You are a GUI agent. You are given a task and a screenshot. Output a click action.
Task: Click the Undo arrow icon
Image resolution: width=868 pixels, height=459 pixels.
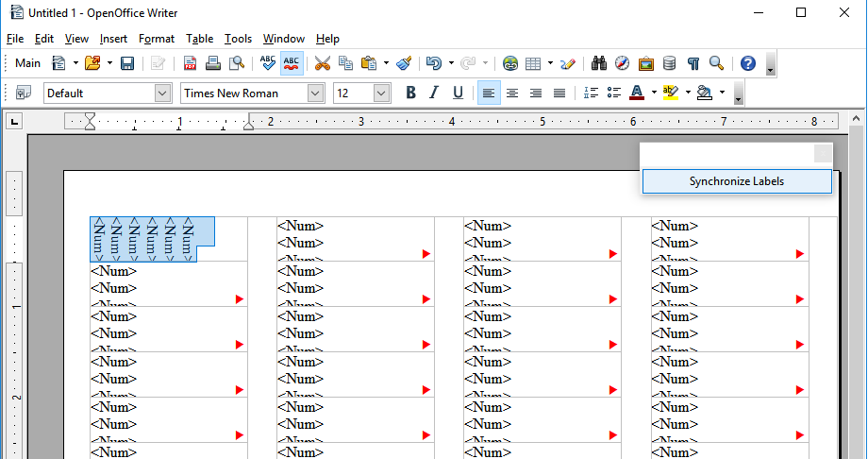pos(434,63)
